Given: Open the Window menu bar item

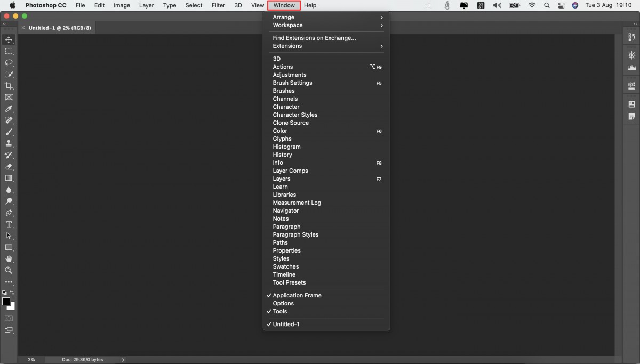Looking at the screenshot, I should click(284, 5).
